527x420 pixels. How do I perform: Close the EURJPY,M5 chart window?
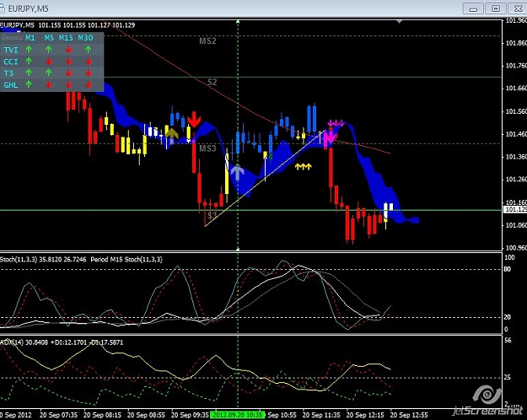tap(518, 8)
